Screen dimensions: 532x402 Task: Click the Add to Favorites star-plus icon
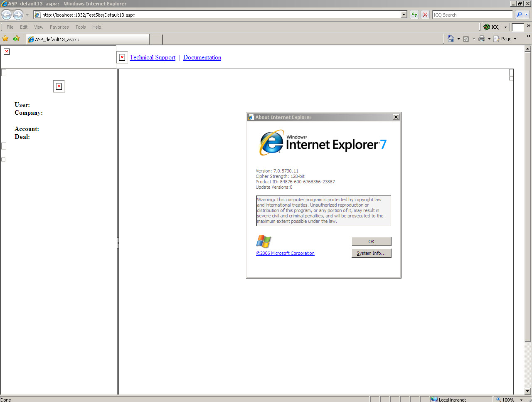tap(16, 39)
